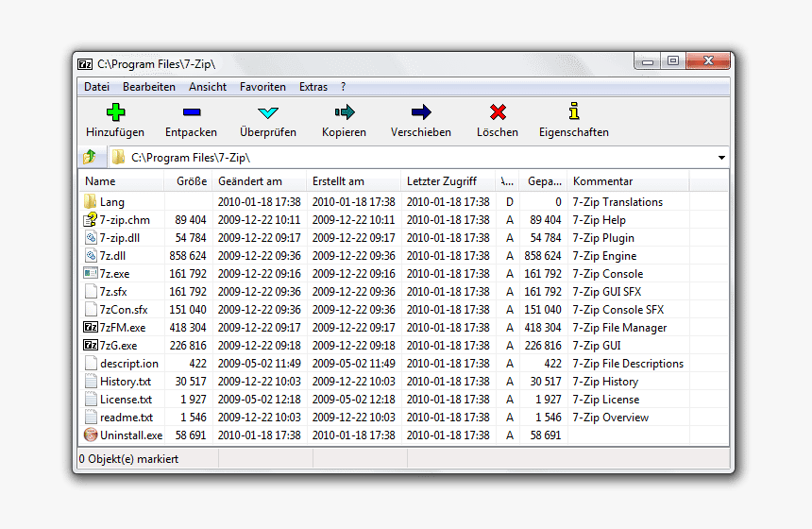The height and width of the screenshot is (529, 812).
Task: Click the address path input field
Action: click(x=415, y=158)
